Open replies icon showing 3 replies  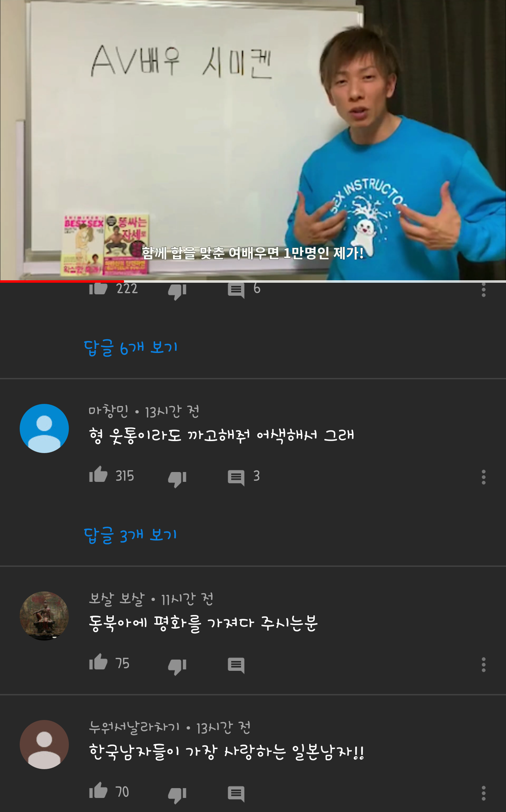tap(236, 478)
